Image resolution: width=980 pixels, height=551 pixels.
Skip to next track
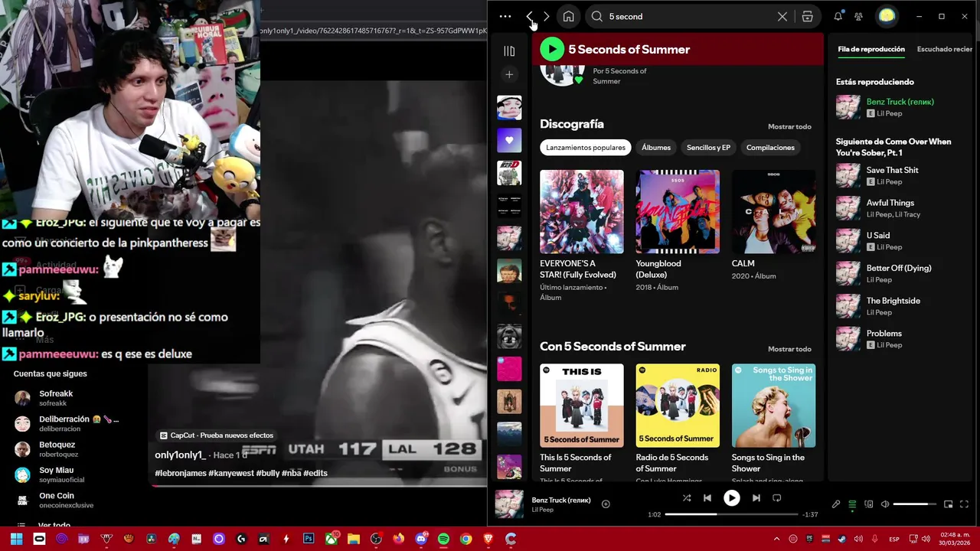tap(756, 498)
